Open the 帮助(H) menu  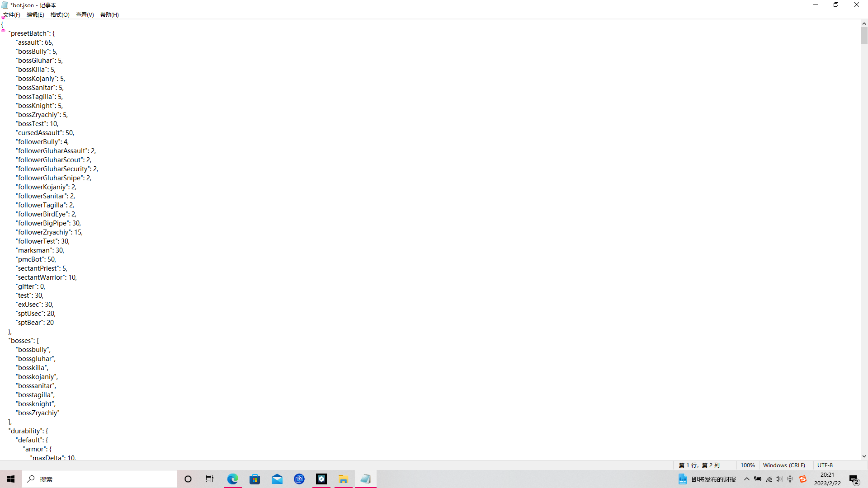pos(109,15)
